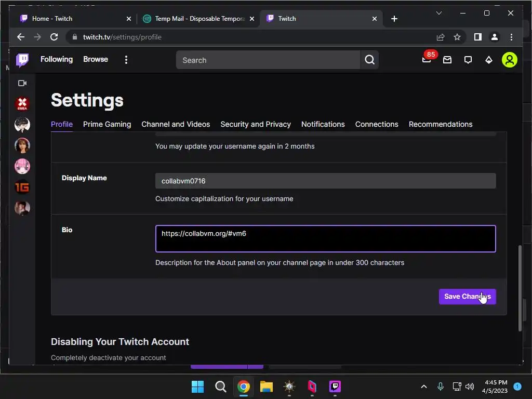Viewport: 532px width, 399px height.
Task: Click the browser back arrow
Action: click(21, 37)
